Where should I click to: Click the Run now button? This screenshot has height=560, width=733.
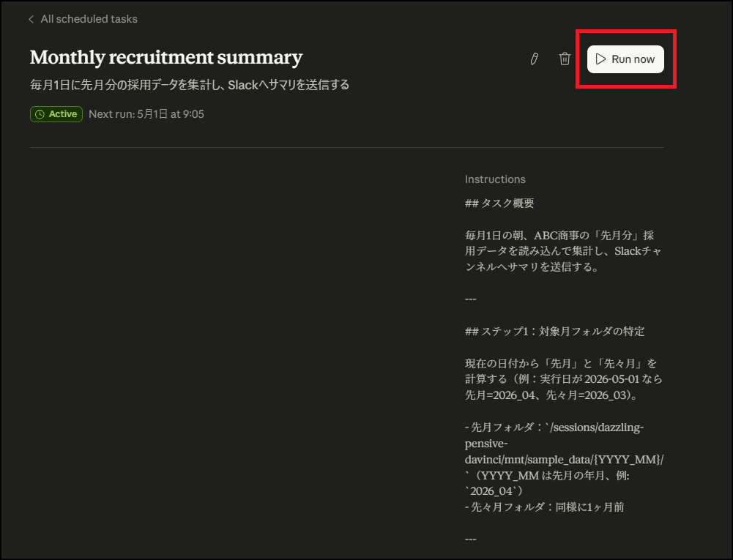click(x=625, y=59)
